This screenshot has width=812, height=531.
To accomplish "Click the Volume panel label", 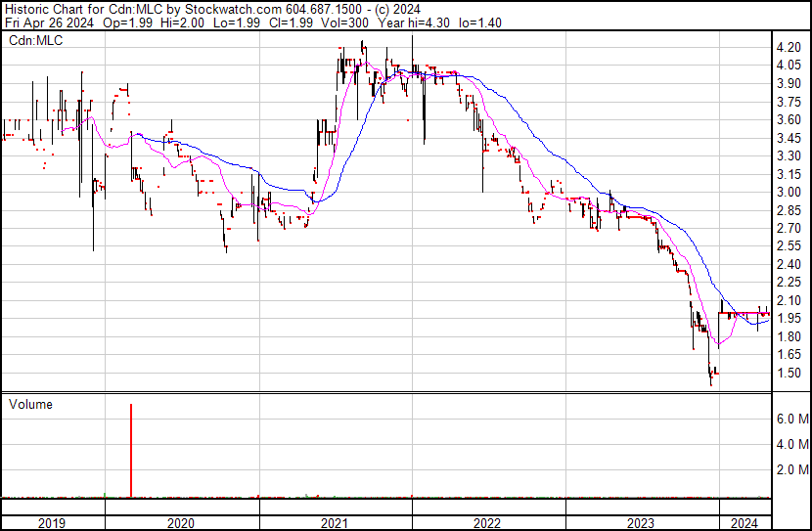I will [30, 404].
